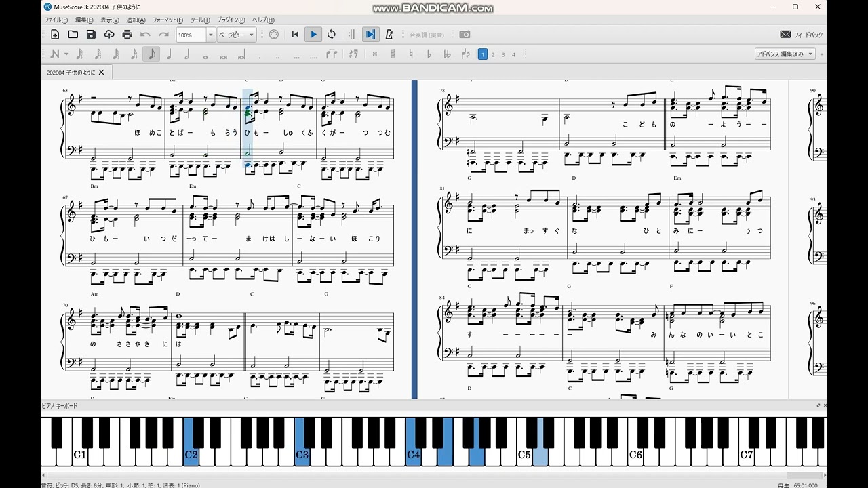This screenshot has width=868, height=488.
Task: Take an image capture with the camera icon
Action: 465,35
